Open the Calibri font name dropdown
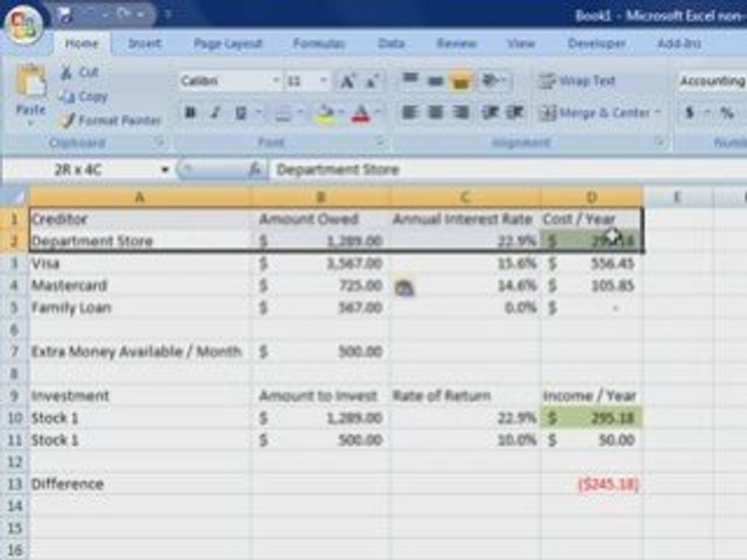 275,81
